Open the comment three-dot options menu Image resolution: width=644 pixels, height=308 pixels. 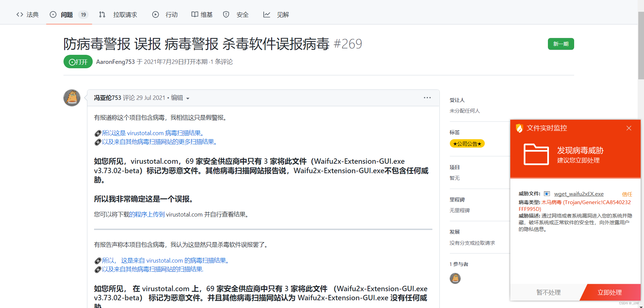tap(427, 98)
